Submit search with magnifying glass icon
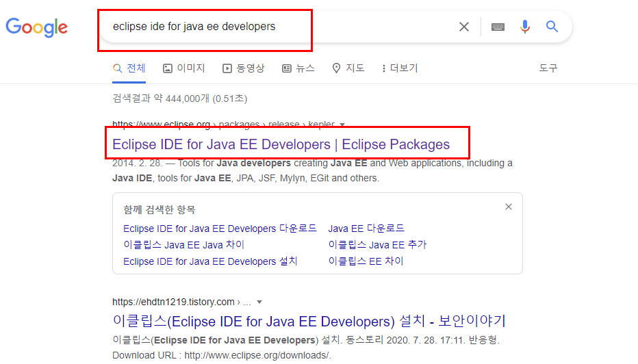The image size is (638, 364). [552, 27]
